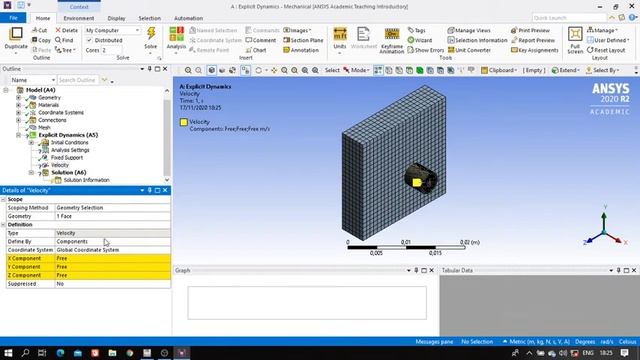Open the Select By dropdown
The width and height of the screenshot is (640, 360).
(x=602, y=70)
